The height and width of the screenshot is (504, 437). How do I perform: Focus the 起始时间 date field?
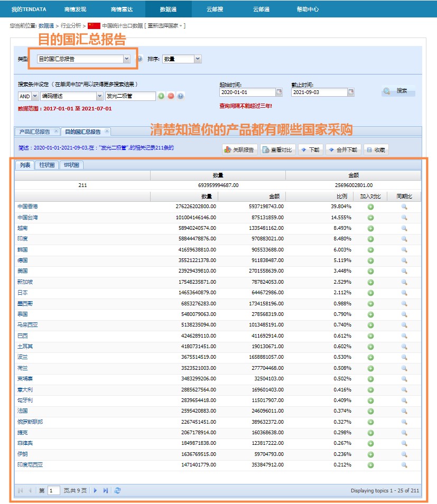[x=248, y=92]
